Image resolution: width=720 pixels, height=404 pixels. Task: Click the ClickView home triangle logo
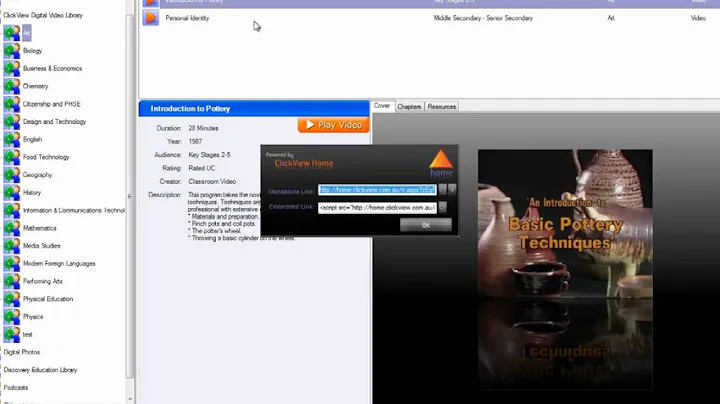tap(441, 163)
